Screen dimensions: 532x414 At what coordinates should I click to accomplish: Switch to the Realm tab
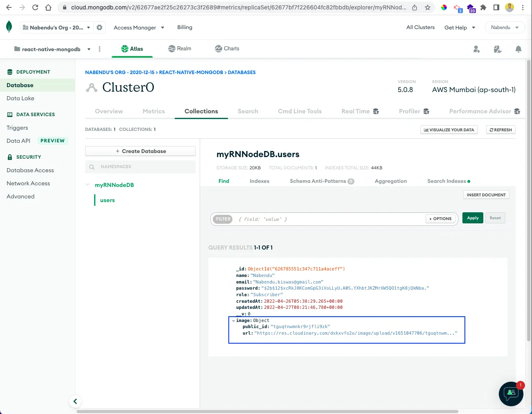point(180,49)
